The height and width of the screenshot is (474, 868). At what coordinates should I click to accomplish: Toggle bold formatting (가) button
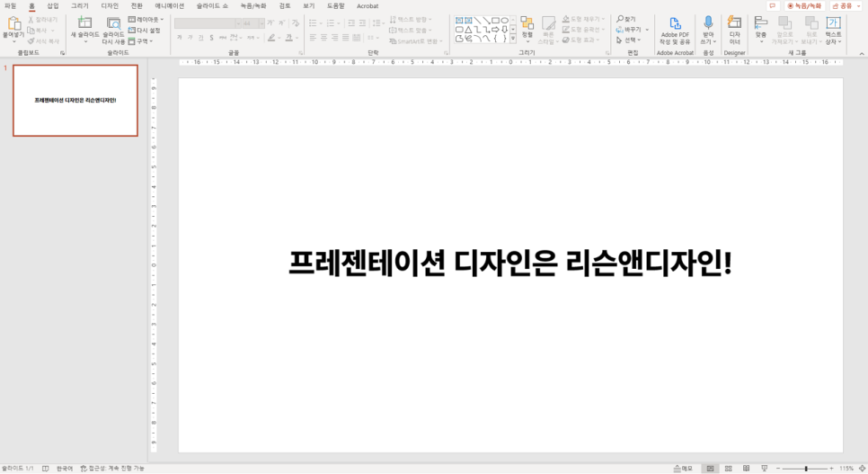click(180, 38)
